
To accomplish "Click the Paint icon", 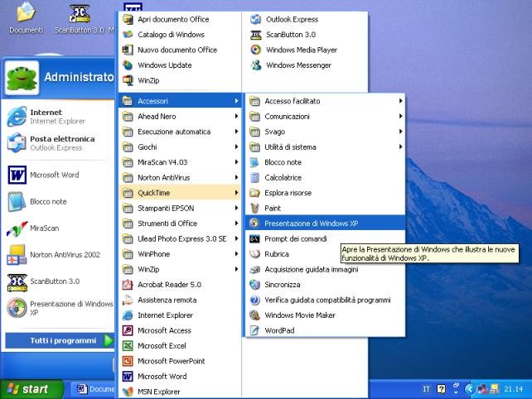I will [254, 208].
